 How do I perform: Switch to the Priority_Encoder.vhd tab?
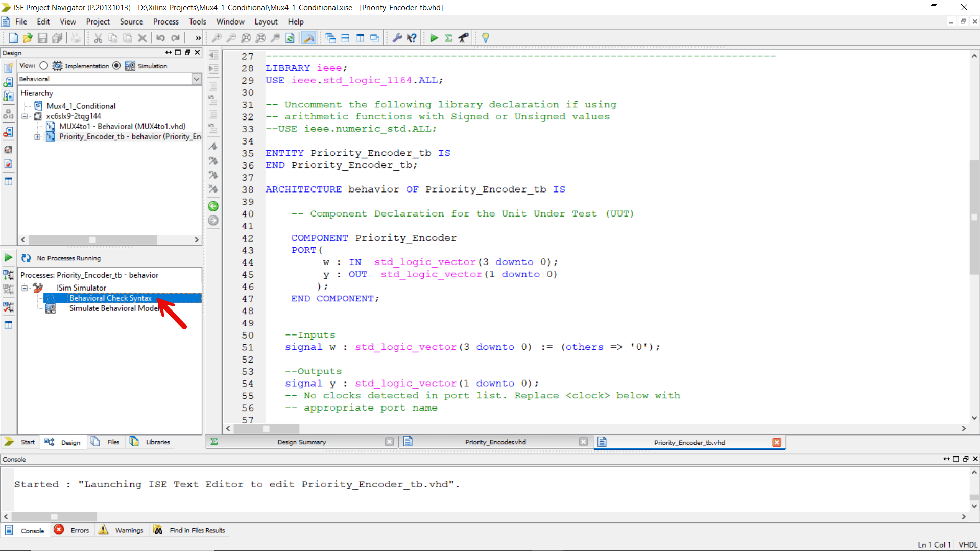pyautogui.click(x=495, y=442)
